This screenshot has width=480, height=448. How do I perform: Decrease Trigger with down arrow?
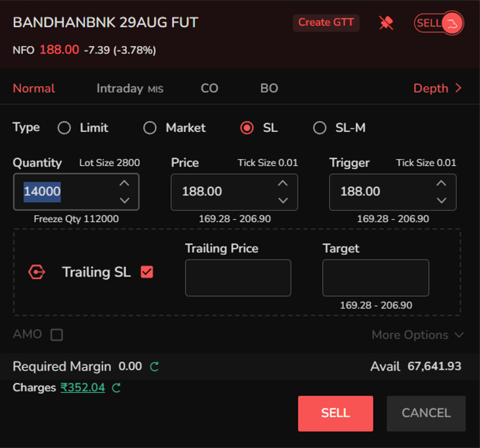pyautogui.click(x=441, y=200)
